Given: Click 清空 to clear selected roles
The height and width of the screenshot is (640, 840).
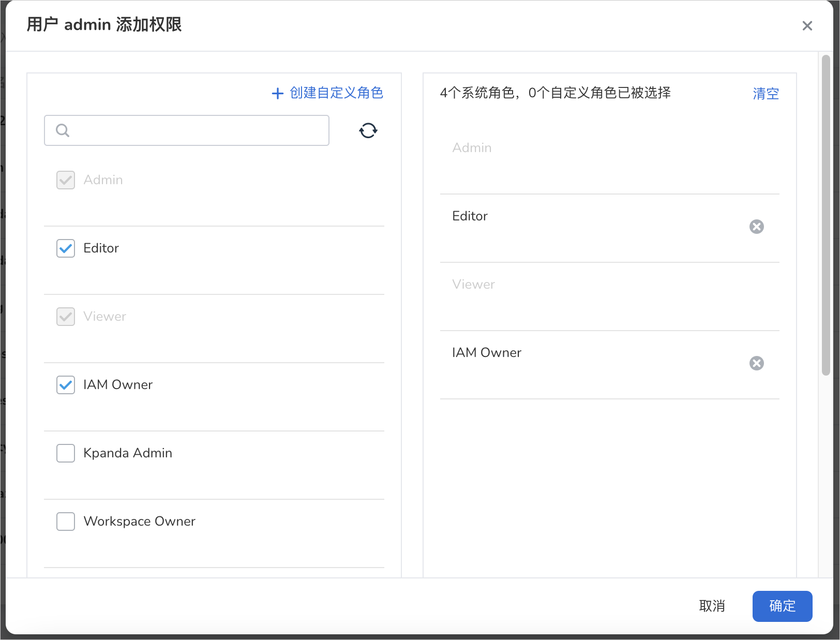Looking at the screenshot, I should 766,94.
